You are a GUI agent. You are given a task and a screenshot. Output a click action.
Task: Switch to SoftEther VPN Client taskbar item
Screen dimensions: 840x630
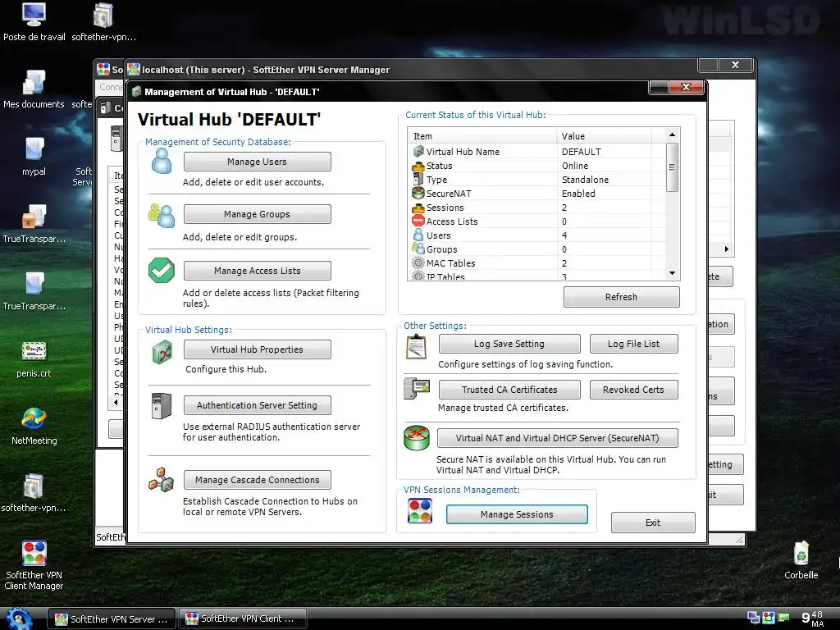242,619
